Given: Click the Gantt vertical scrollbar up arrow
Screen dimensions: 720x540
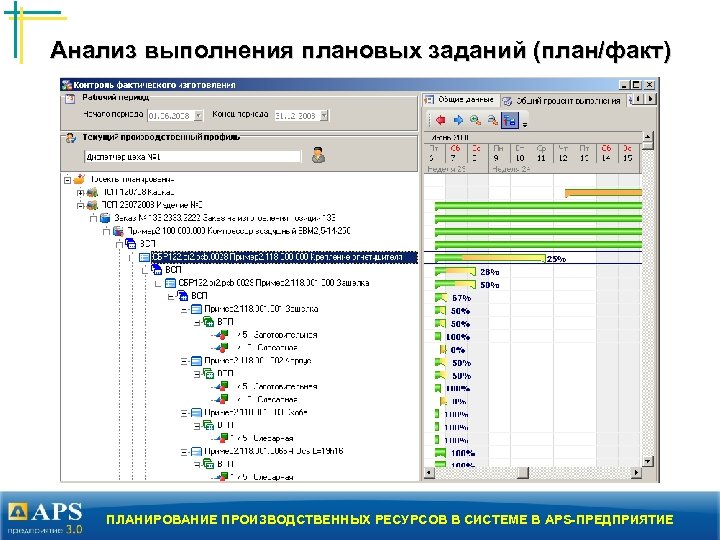Looking at the screenshot, I should 647,136.
